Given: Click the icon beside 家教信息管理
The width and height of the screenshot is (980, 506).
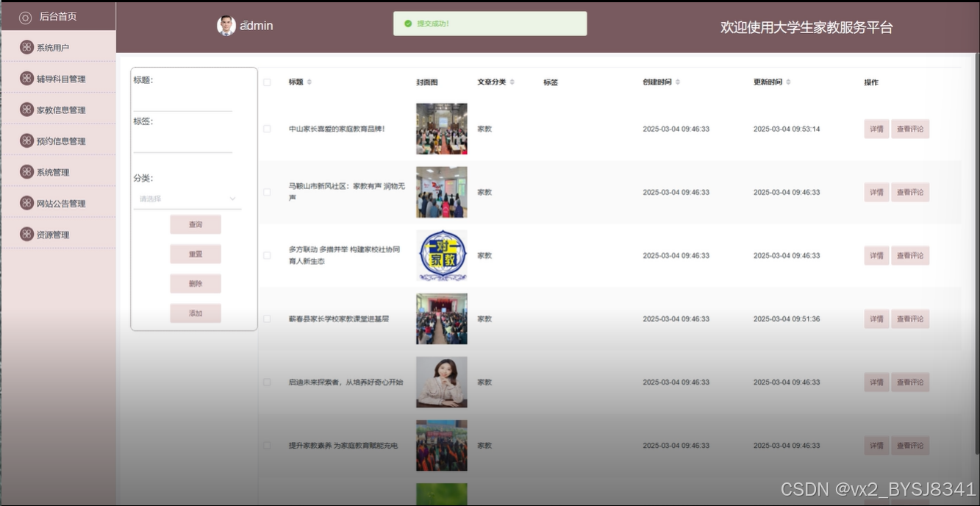Looking at the screenshot, I should tap(26, 110).
